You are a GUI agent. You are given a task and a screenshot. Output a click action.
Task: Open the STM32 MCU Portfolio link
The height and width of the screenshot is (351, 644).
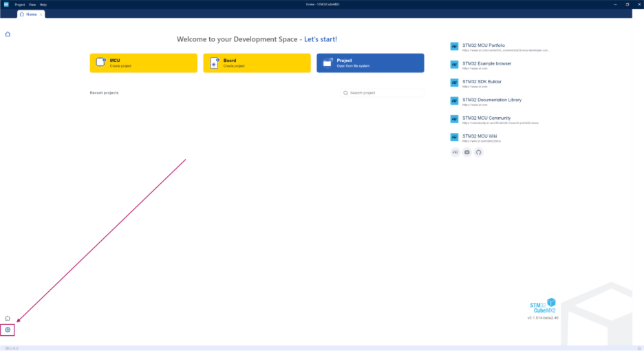(484, 45)
